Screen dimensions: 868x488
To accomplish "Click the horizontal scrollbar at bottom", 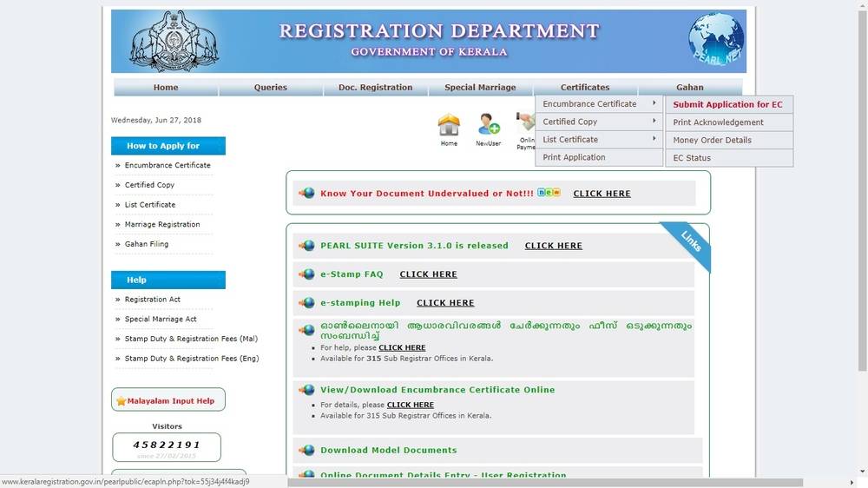I will point(545,483).
